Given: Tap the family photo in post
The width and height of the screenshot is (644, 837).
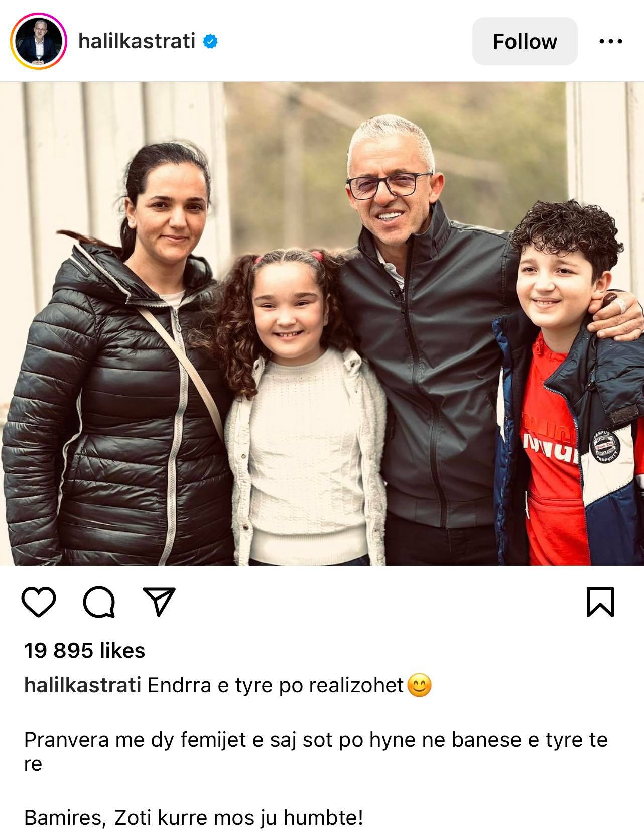Looking at the screenshot, I should point(322,323).
